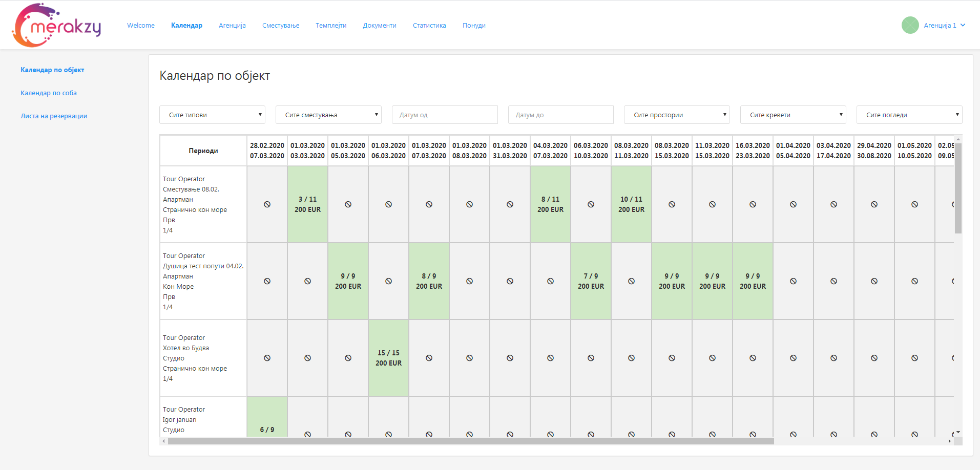The width and height of the screenshot is (980, 470).
Task: Click unavailable icon, Душица тест row, 01.05.2020 column
Action: pyautogui.click(x=914, y=281)
